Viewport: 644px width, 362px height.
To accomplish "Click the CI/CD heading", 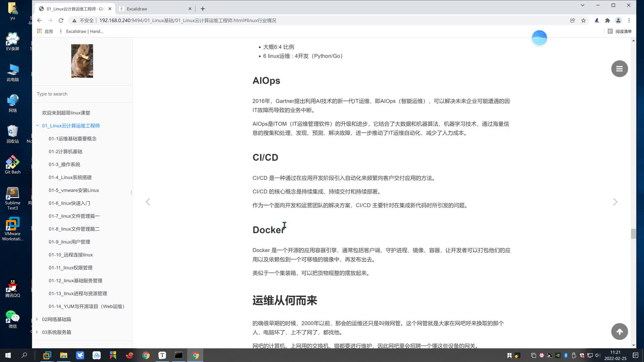I will coord(265,158).
